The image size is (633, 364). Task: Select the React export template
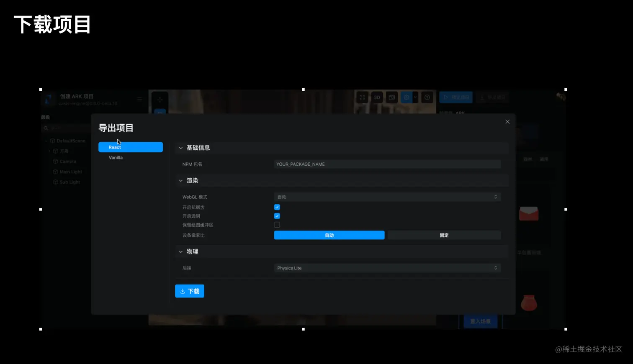[131, 147]
